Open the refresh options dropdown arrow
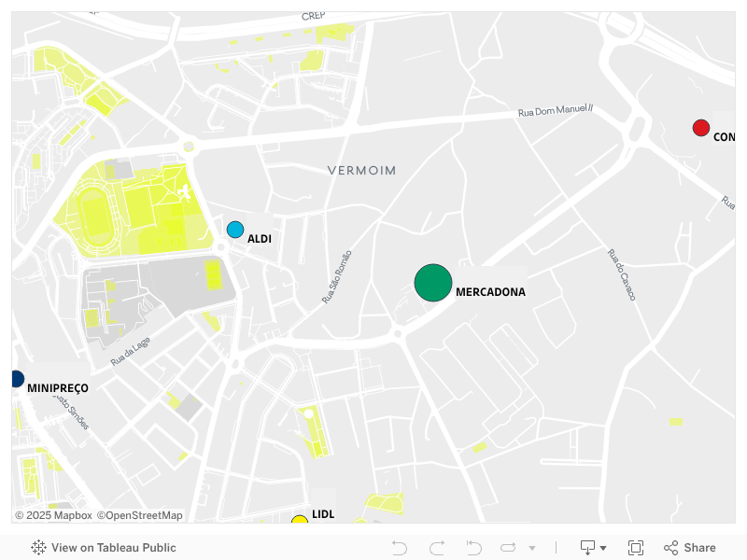Image resolution: width=747 pixels, height=560 pixels. click(532, 548)
